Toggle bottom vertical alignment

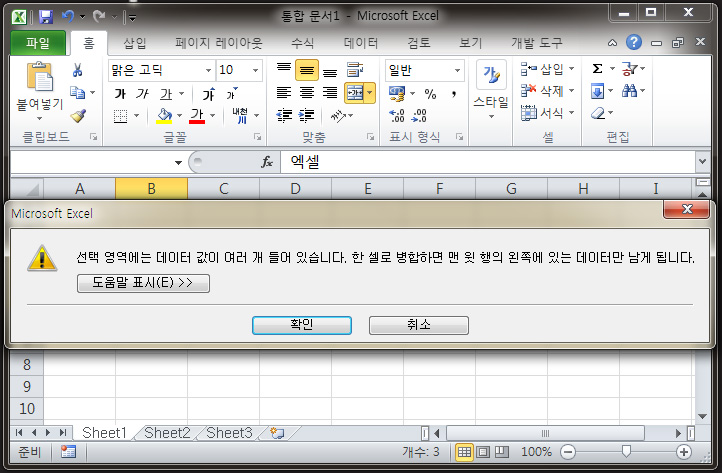[x=330, y=70]
